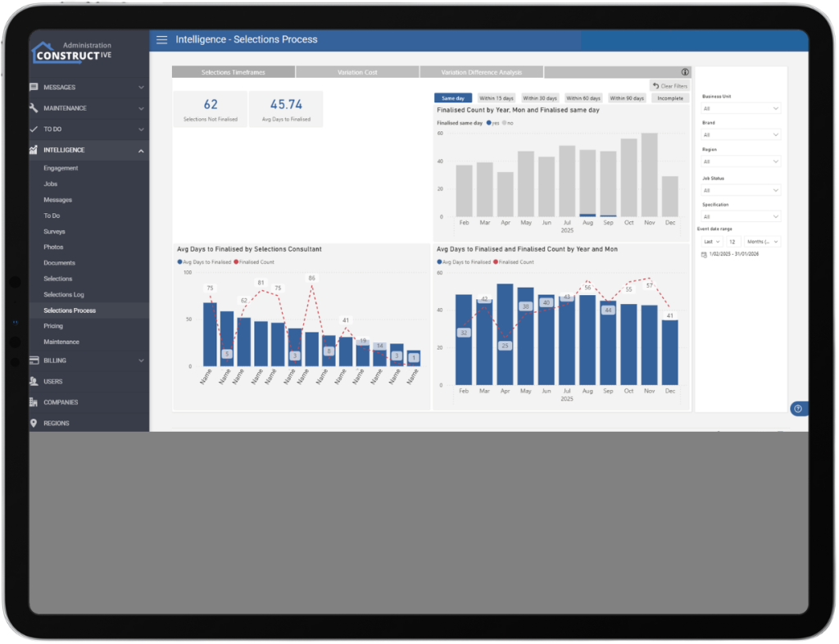Expand the Job Status dropdown
This screenshot has height=644, width=839.
[741, 190]
